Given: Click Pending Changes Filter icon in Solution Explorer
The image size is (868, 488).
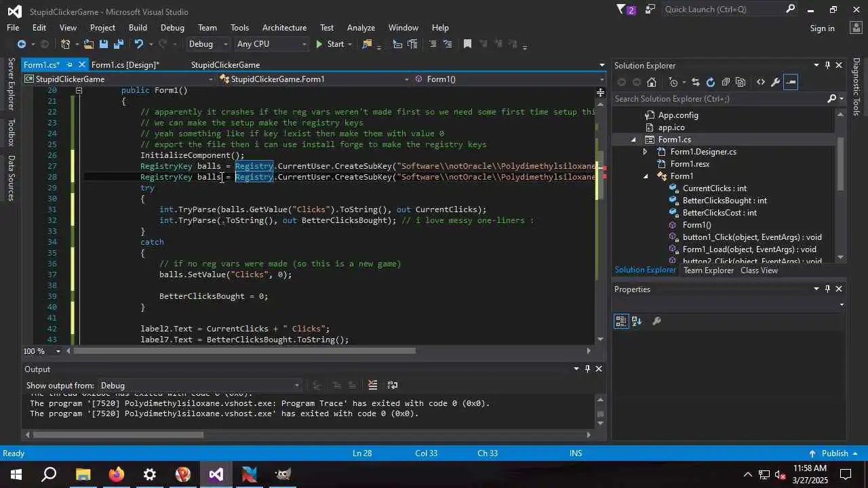Looking at the screenshot, I should (x=673, y=82).
